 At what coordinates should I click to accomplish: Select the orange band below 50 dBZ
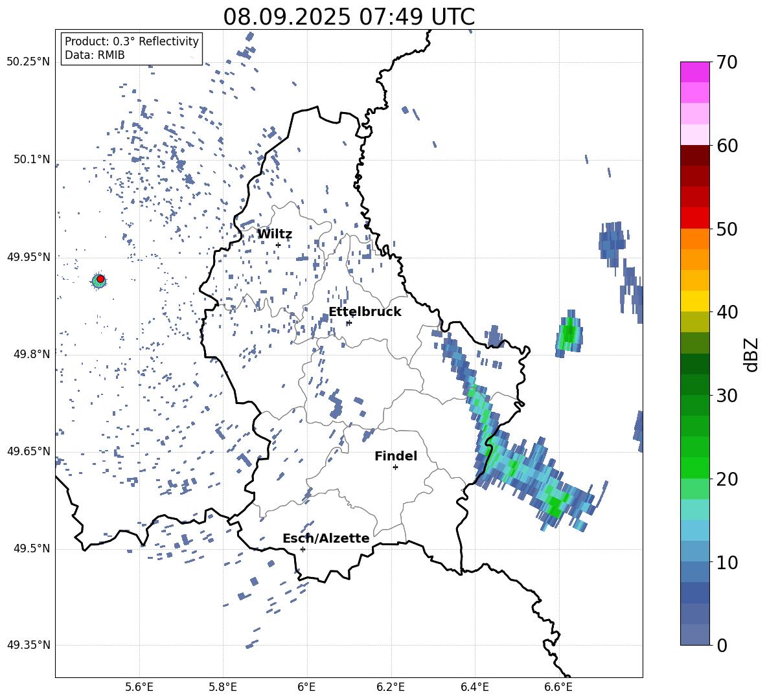coord(695,239)
